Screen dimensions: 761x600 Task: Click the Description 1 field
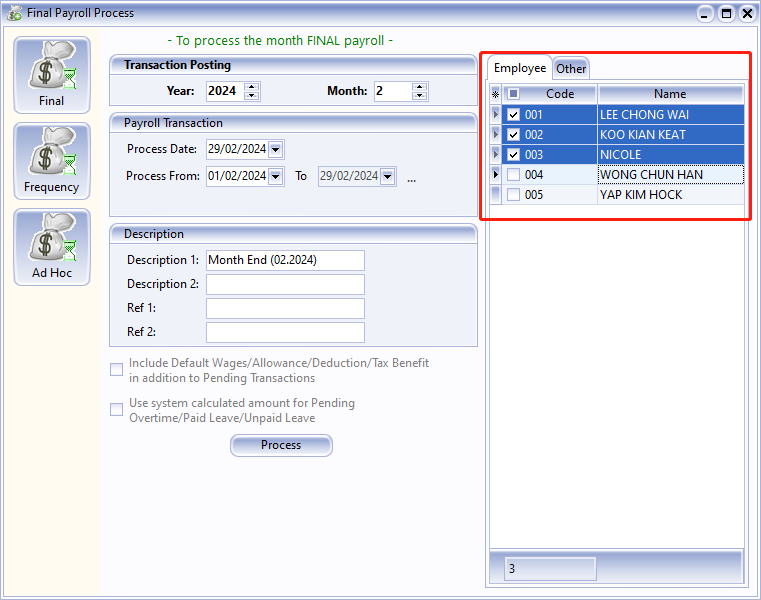(285, 260)
